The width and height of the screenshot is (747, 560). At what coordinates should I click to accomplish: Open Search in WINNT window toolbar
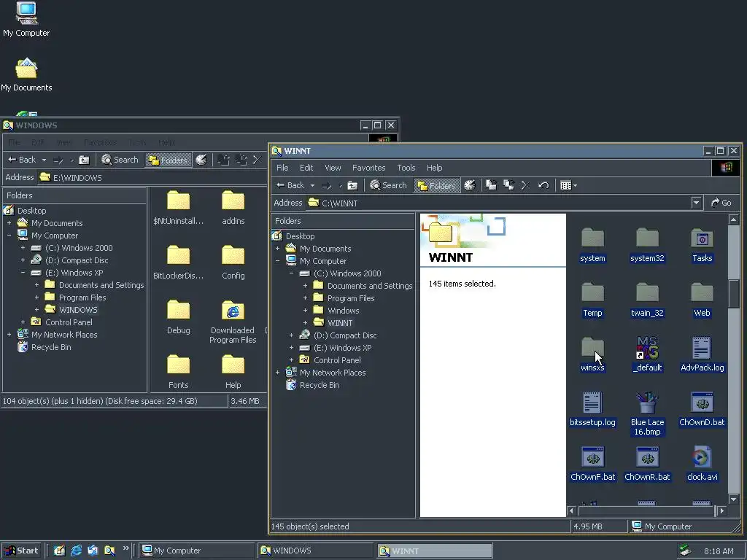tap(389, 185)
